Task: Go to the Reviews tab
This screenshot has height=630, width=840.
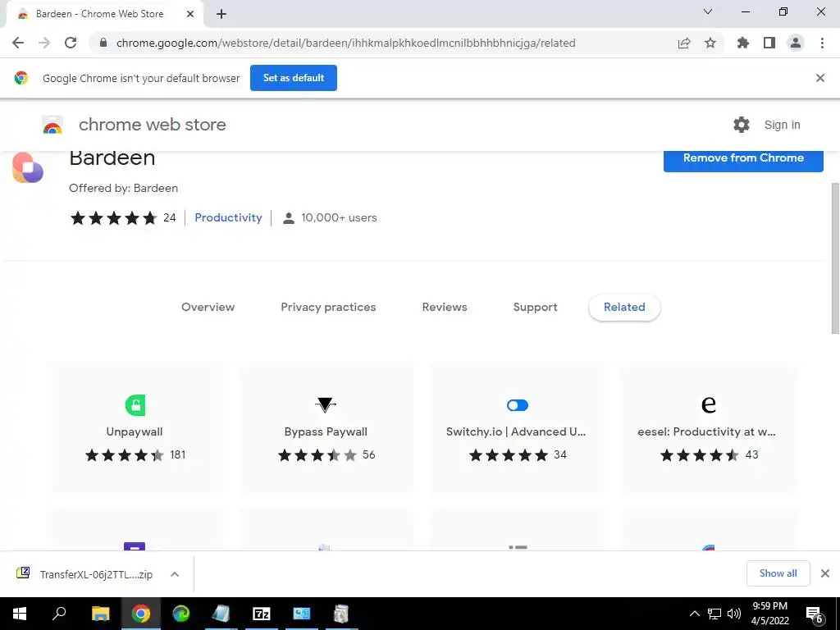Action: [445, 307]
